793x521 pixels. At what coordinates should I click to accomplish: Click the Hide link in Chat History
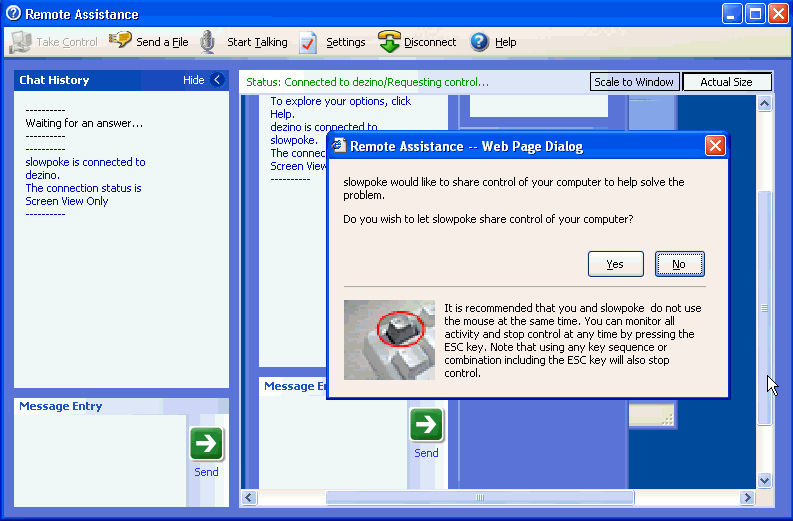tap(193, 80)
